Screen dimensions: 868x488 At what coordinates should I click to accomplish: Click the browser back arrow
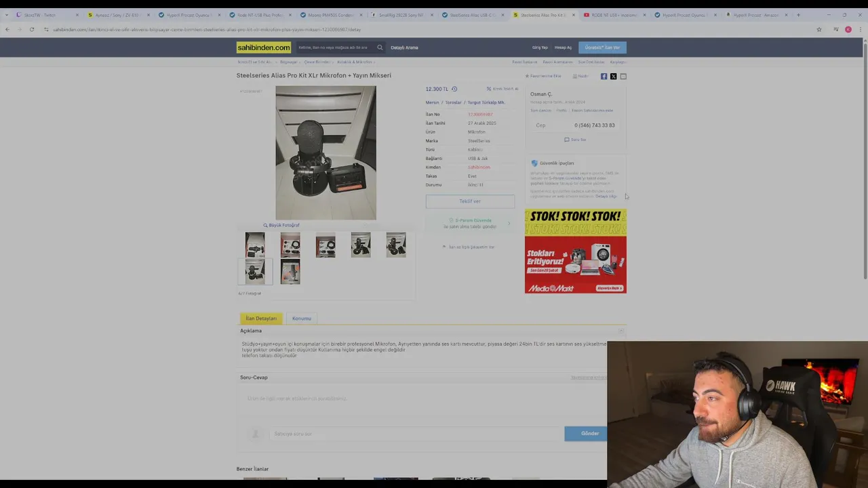pyautogui.click(x=7, y=29)
